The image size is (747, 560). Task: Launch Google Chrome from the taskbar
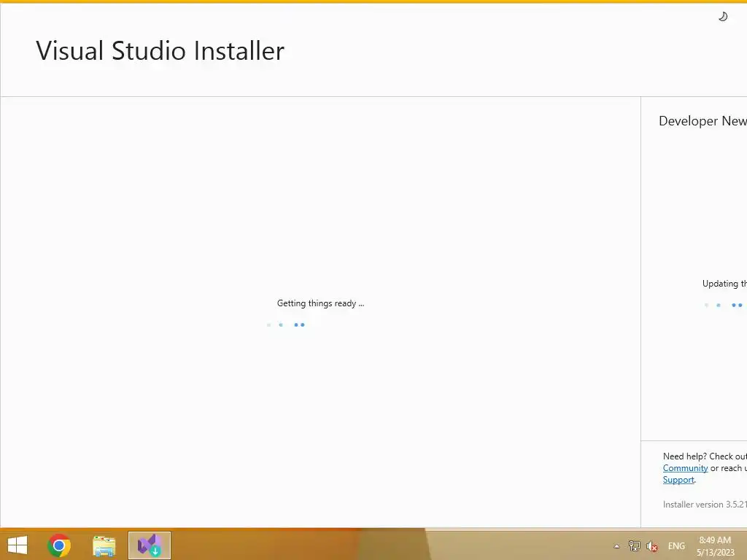point(59,545)
